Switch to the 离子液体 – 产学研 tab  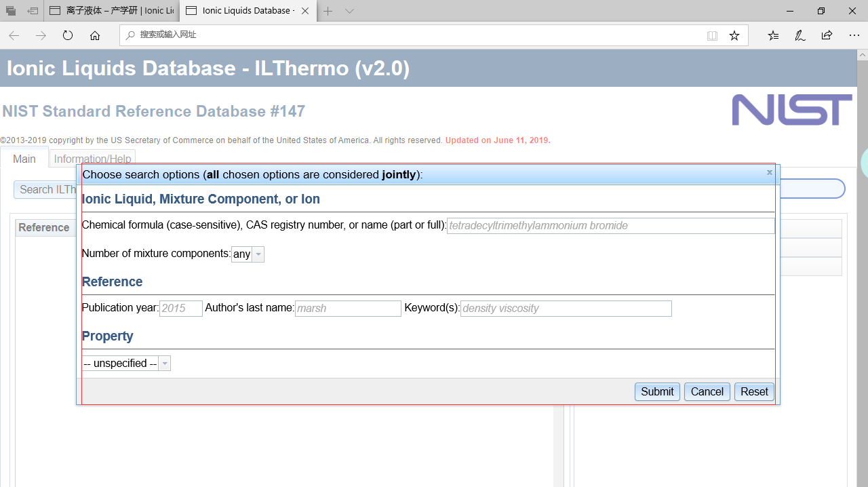(x=111, y=11)
